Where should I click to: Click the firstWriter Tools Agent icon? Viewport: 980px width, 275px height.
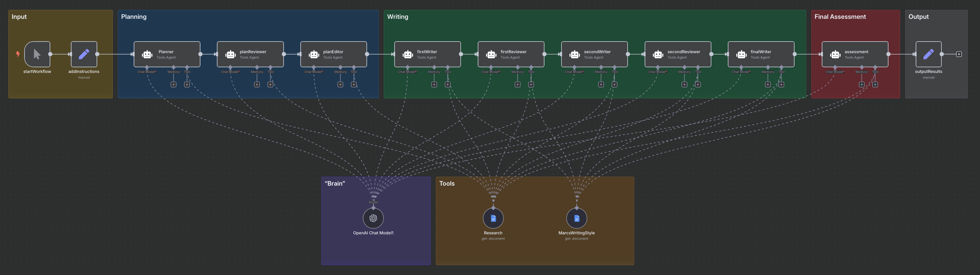click(407, 54)
